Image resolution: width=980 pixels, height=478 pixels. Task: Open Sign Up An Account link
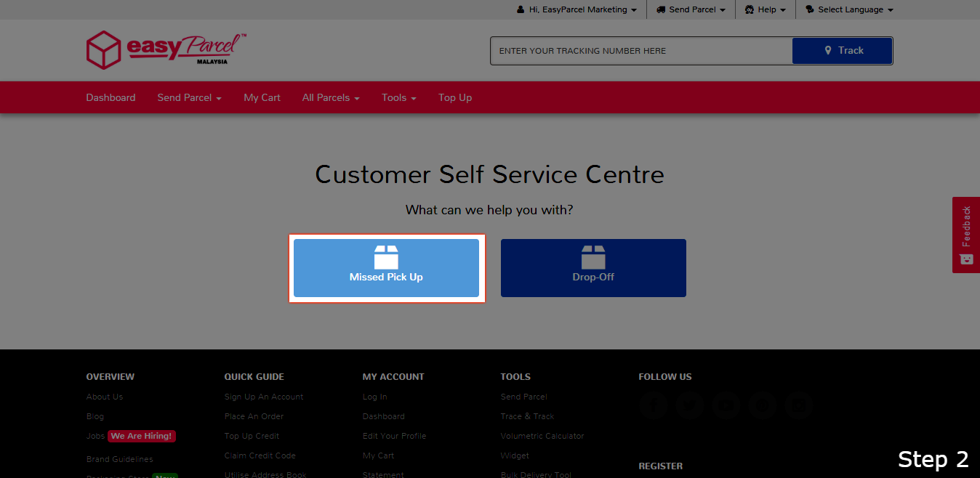(x=264, y=397)
